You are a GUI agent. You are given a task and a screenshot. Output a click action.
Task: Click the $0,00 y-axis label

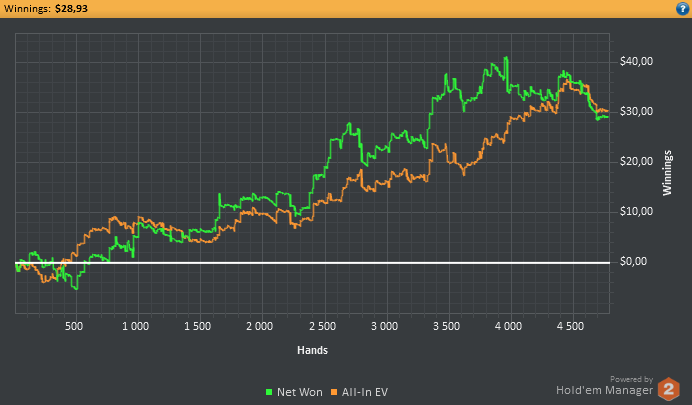click(633, 261)
